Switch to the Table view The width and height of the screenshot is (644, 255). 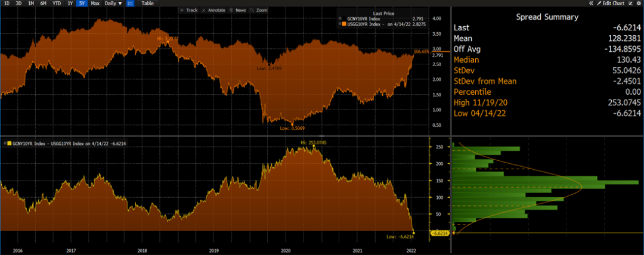(147, 3)
